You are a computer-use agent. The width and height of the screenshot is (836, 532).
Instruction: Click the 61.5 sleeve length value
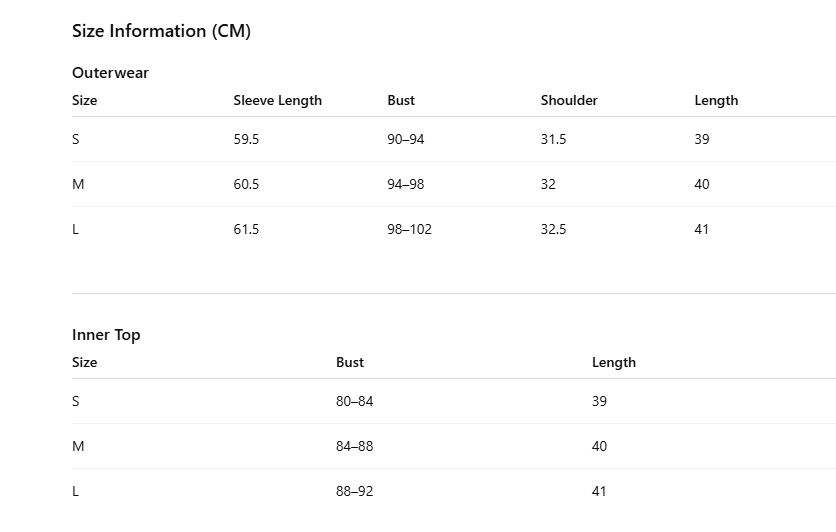[x=246, y=229]
